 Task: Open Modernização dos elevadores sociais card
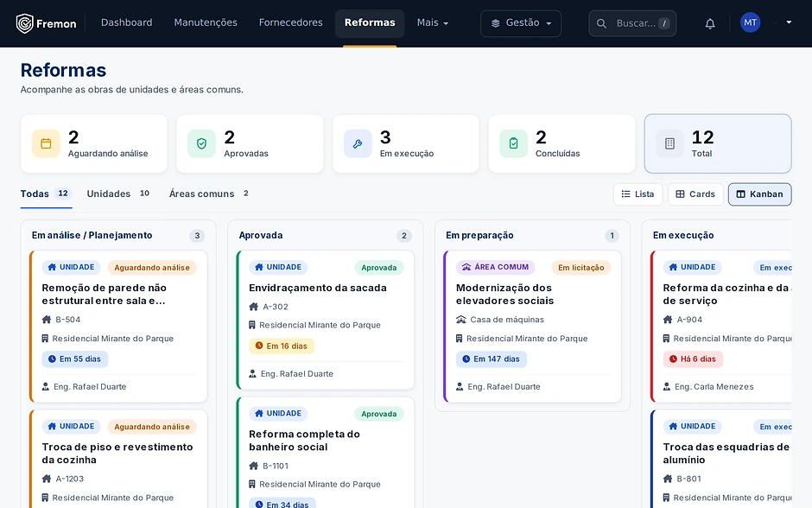[x=533, y=327]
